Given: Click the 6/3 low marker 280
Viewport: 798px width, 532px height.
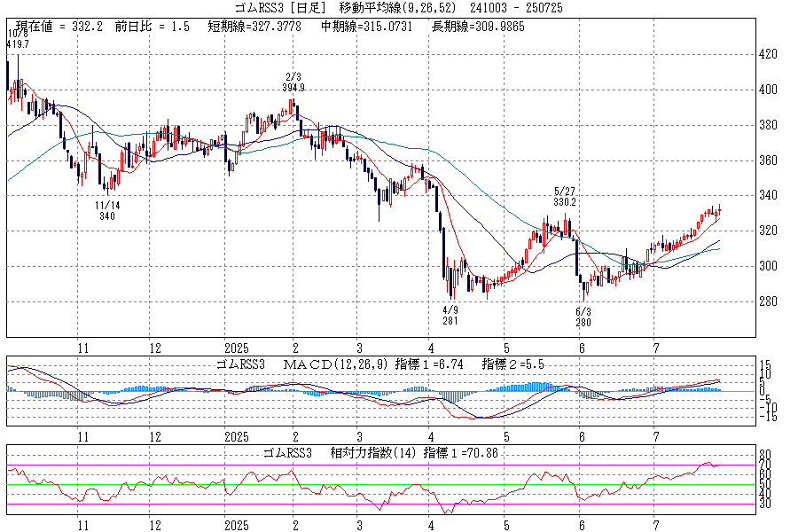Looking at the screenshot, I should 583,323.
